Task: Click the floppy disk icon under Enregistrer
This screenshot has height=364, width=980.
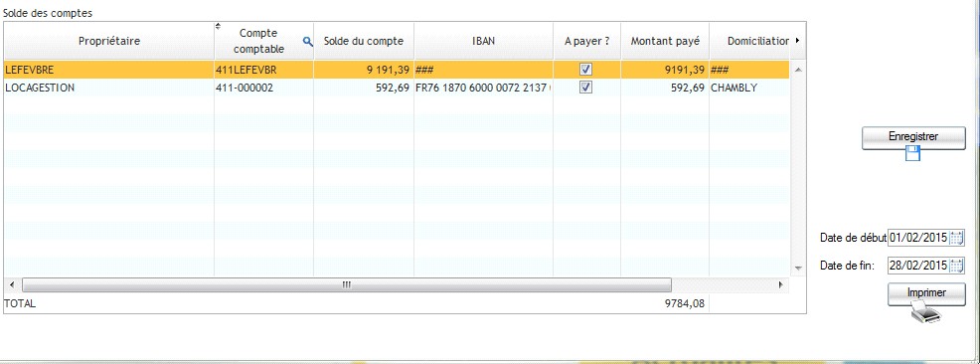Action: 913,153
